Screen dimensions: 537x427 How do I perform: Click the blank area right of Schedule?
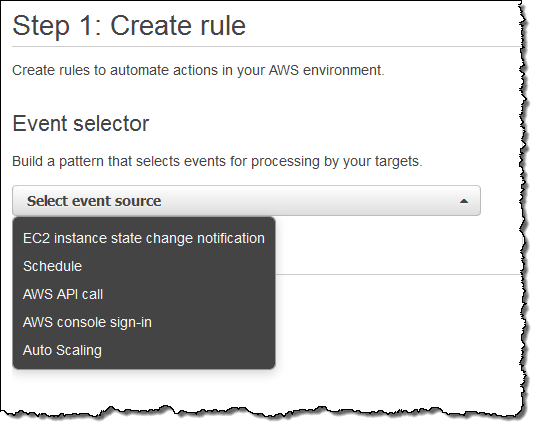tap(178, 266)
